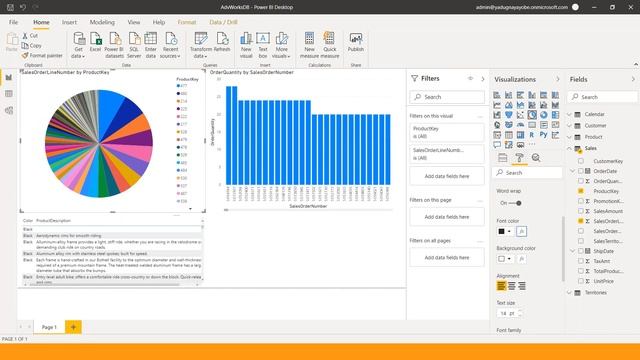Select the Python visual icon
640x360 pixels.
point(543,134)
